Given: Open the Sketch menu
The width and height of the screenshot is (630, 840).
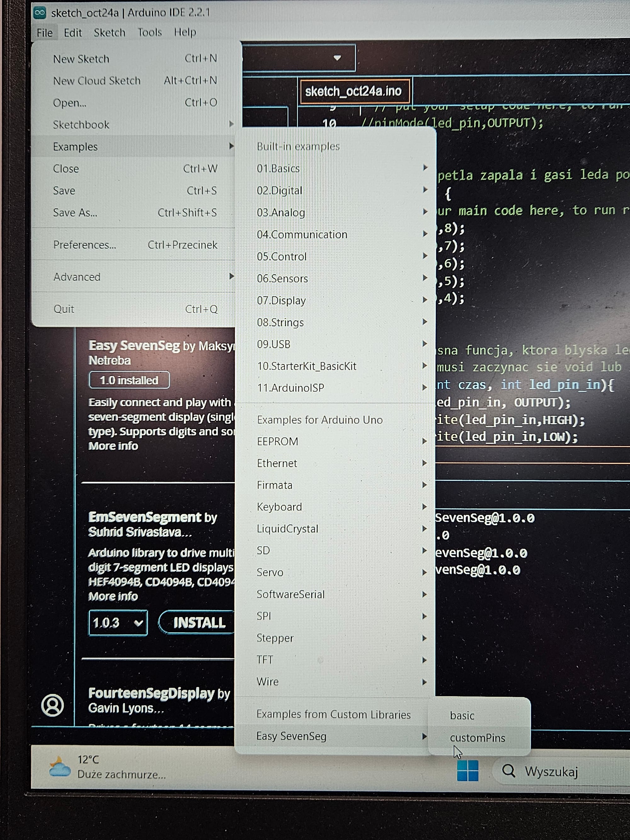Looking at the screenshot, I should click(x=109, y=33).
